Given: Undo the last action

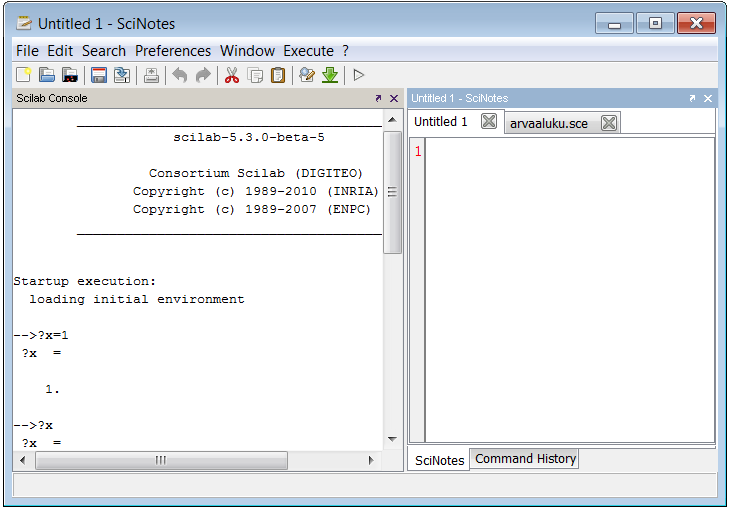Looking at the screenshot, I should 180,75.
